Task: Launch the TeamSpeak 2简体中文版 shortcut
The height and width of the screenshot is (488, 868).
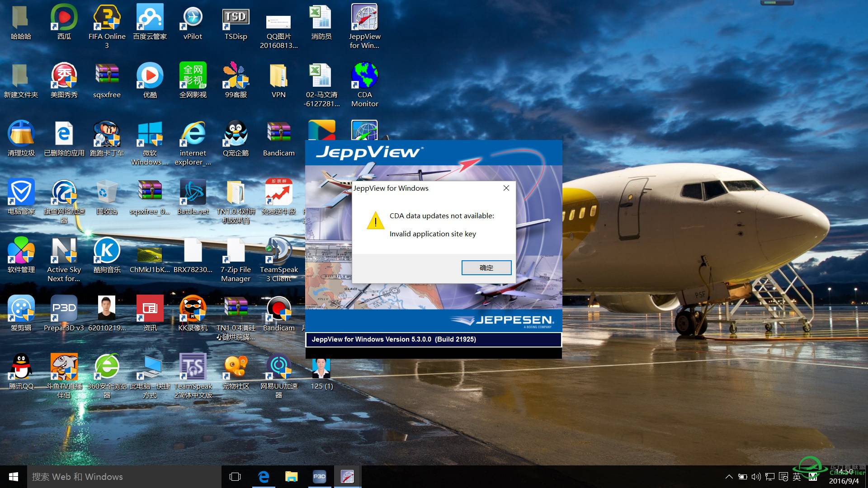Action: [193, 376]
